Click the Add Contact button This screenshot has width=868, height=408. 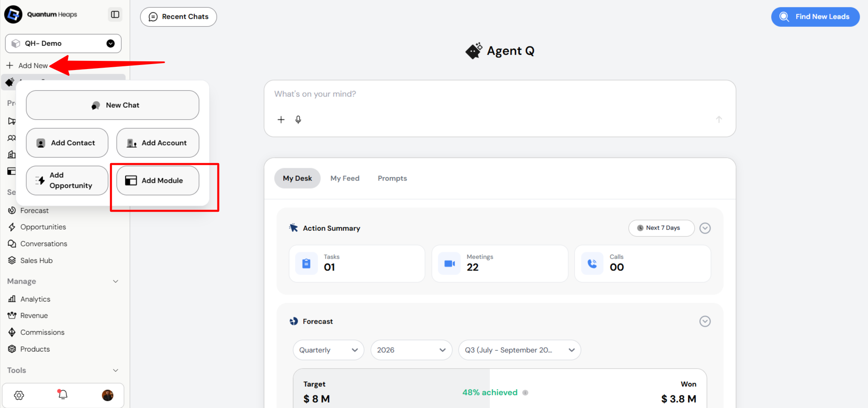[x=67, y=143]
